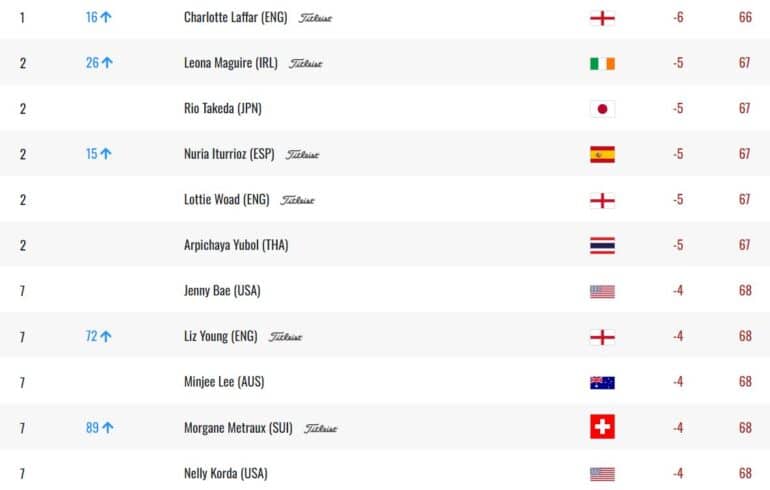
Task: Click the Ireland flag in Leona Maguire's row
Action: (x=602, y=64)
